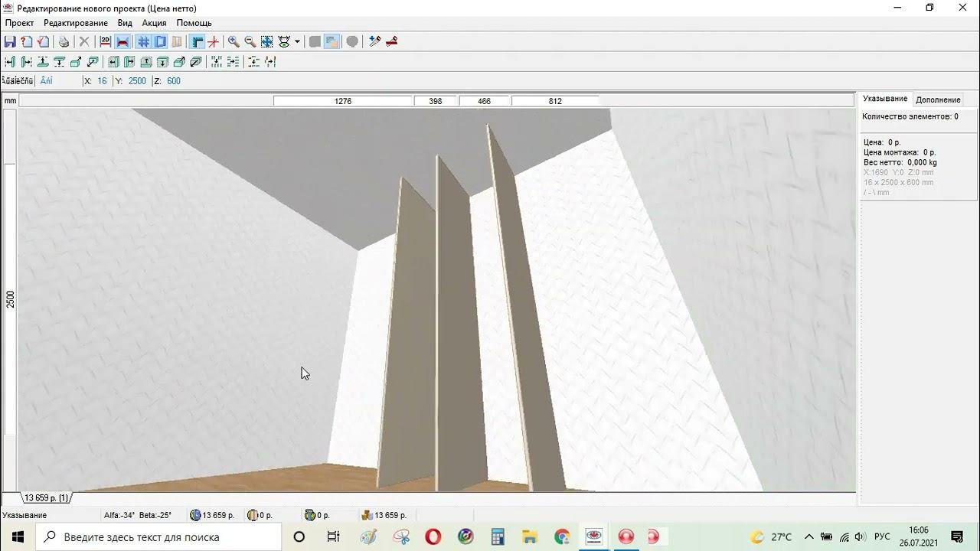Open File Explorer from the taskbar

coord(529,536)
